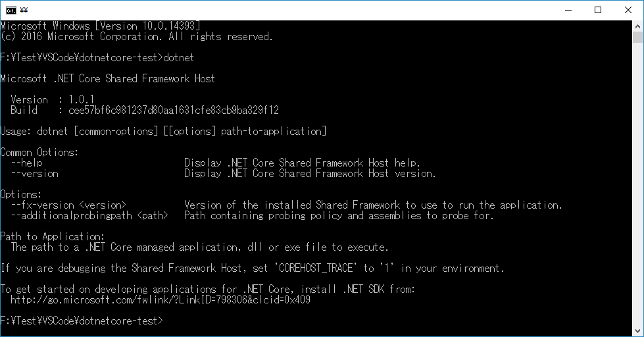The image size is (644, 337).
Task: Click the Version 1.0.1 value
Action: [82, 99]
